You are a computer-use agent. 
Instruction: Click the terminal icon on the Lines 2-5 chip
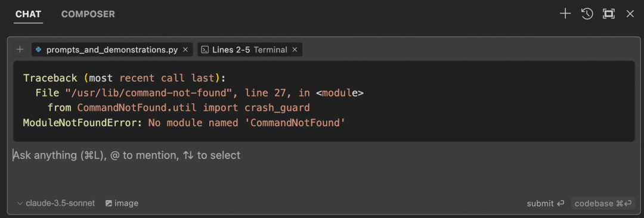coord(205,49)
